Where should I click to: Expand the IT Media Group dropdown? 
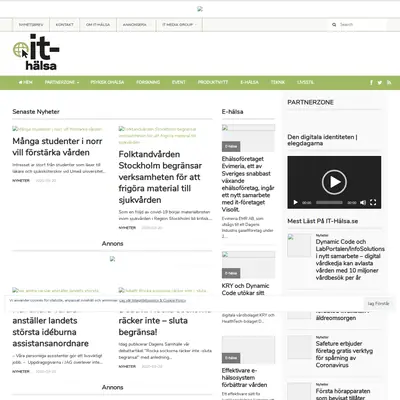[x=179, y=25]
